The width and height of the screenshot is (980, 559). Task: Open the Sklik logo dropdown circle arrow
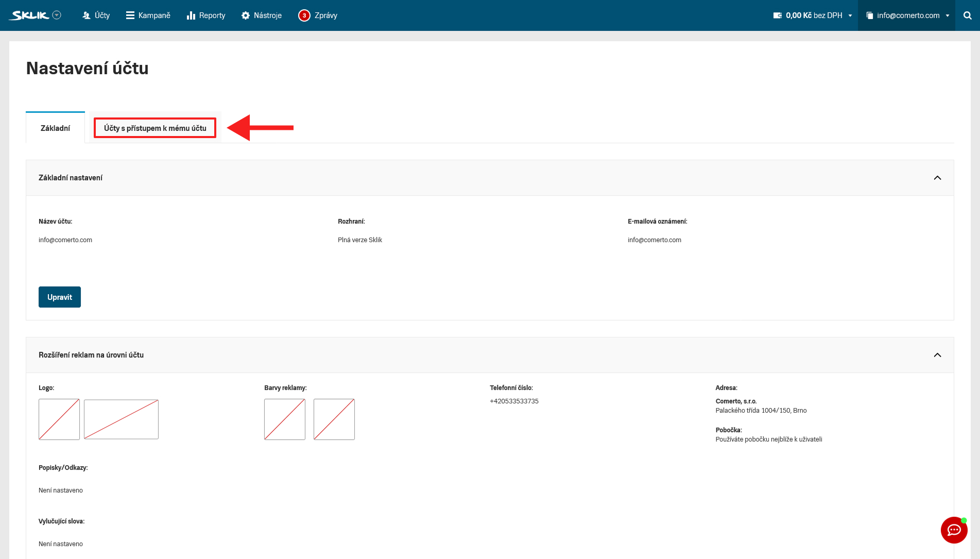click(57, 15)
